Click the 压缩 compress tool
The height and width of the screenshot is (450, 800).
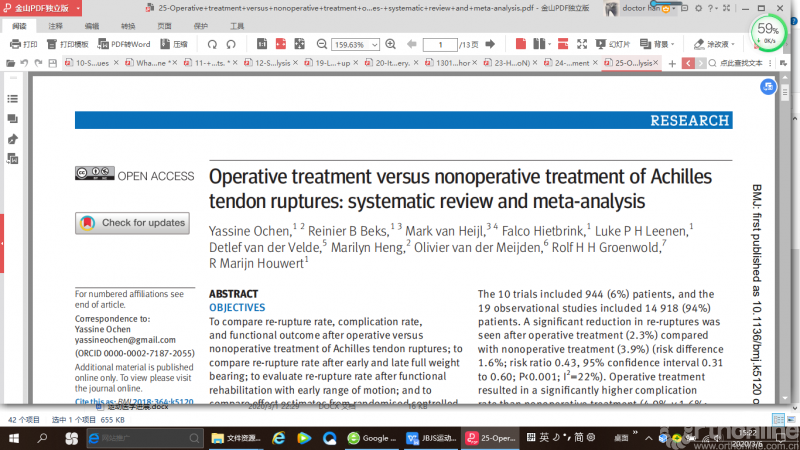(x=174, y=44)
